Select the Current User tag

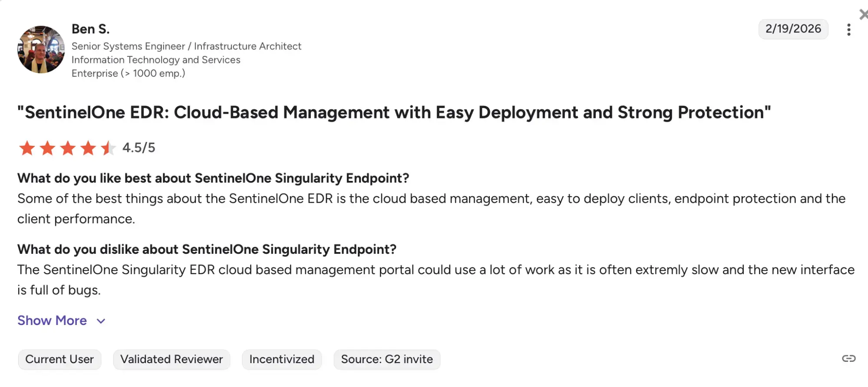click(x=59, y=359)
